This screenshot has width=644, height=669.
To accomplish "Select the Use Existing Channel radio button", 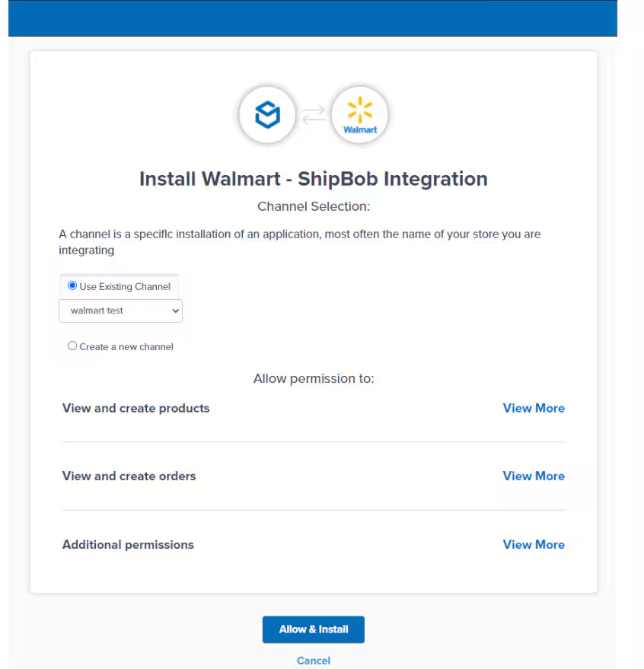I will [72, 285].
